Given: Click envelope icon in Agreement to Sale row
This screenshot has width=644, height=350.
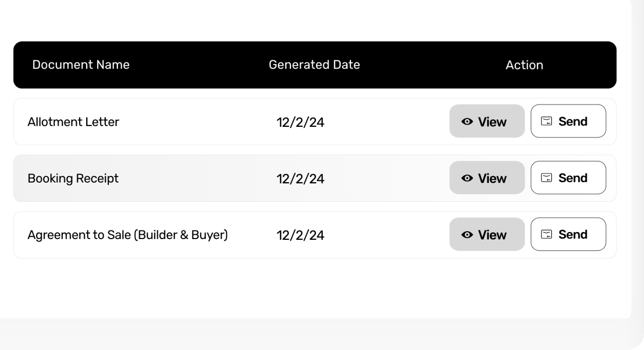Looking at the screenshot, I should [x=547, y=234].
